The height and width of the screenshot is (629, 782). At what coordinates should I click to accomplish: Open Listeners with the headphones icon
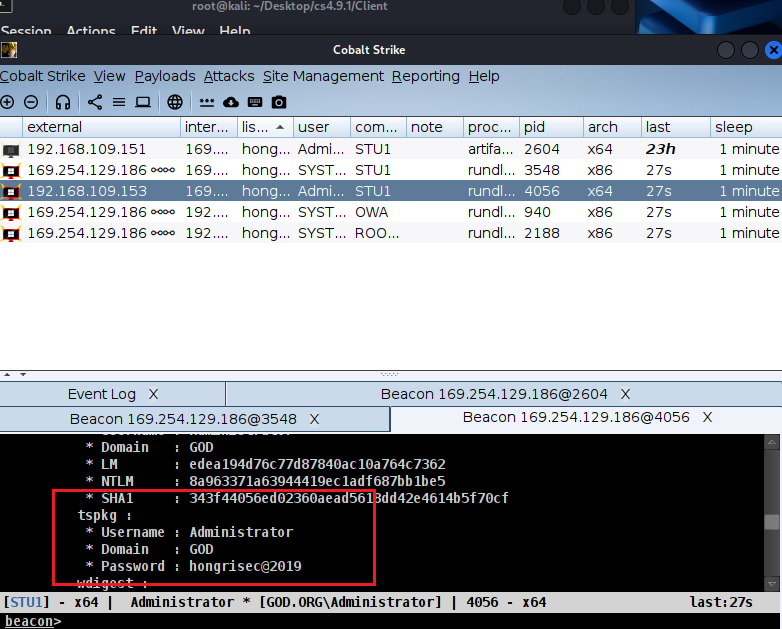pyautogui.click(x=63, y=102)
